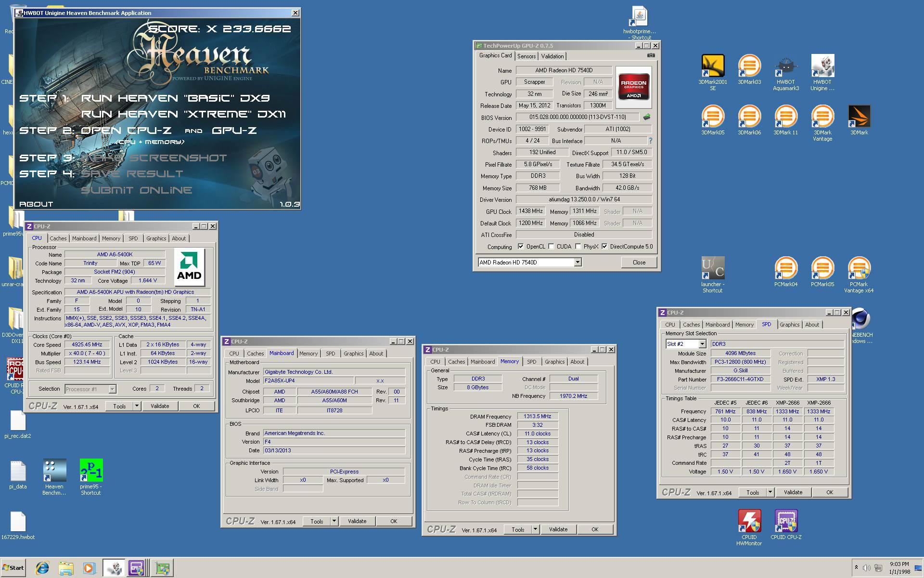
Task: Click the taskbar volume speaker icon
Action: point(867,568)
